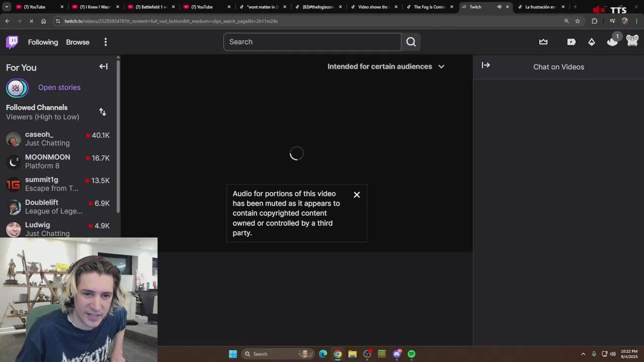Screen dimensions: 644x362
Task: Open the user avatar menu
Action: coord(632,41)
